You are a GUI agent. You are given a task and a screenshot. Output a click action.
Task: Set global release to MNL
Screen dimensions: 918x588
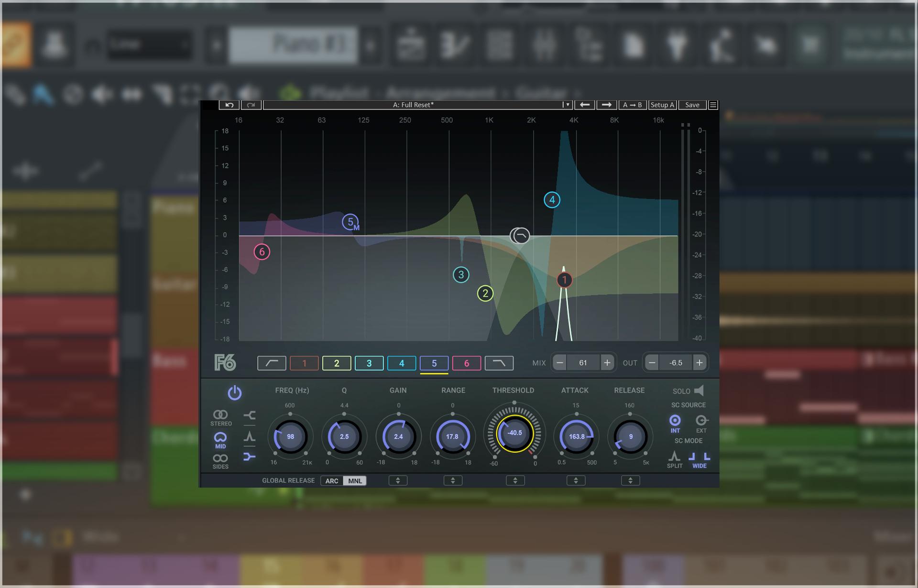click(355, 481)
